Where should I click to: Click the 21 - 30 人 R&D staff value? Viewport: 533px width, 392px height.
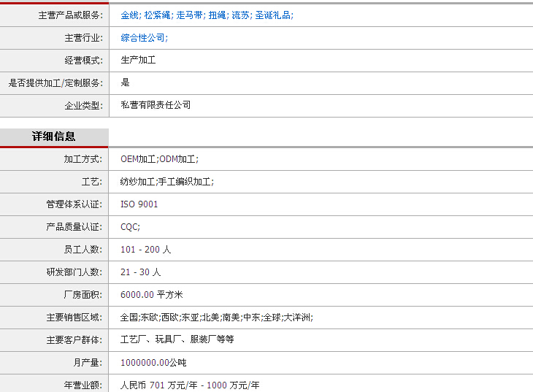tap(140, 272)
